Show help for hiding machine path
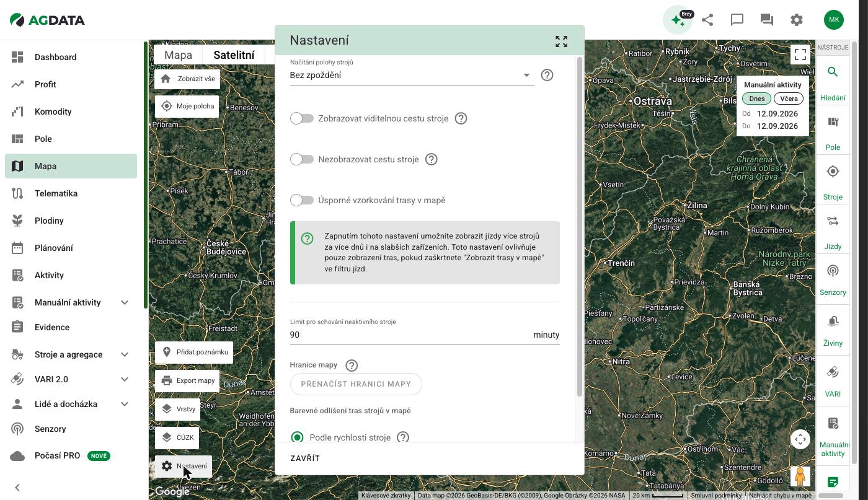868x500 pixels. (432, 159)
